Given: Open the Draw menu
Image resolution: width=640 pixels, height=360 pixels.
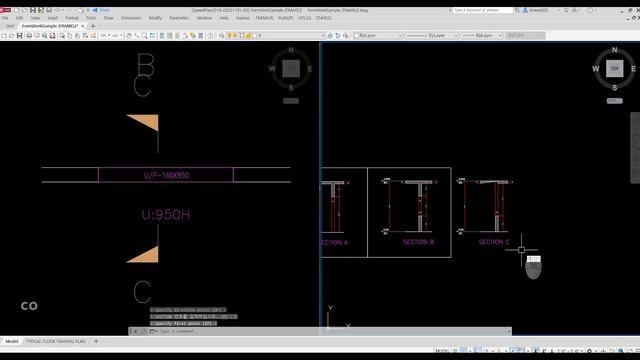Looking at the screenshot, I should (x=109, y=18).
